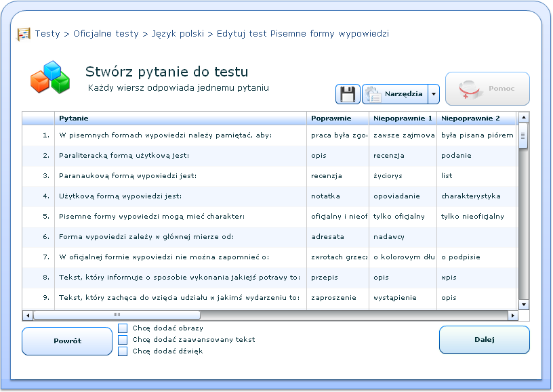This screenshot has height=392, width=553.
Task: Click row number 3 cell
Action: coord(39,176)
